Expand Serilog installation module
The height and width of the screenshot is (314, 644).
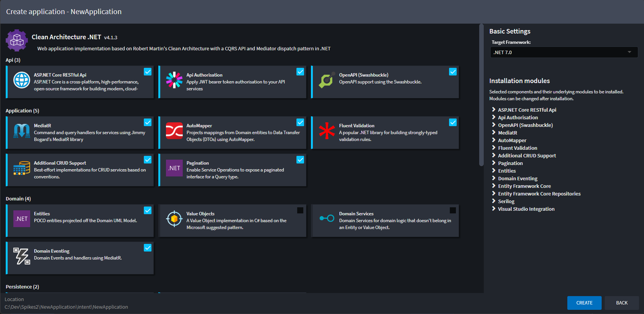click(x=494, y=201)
